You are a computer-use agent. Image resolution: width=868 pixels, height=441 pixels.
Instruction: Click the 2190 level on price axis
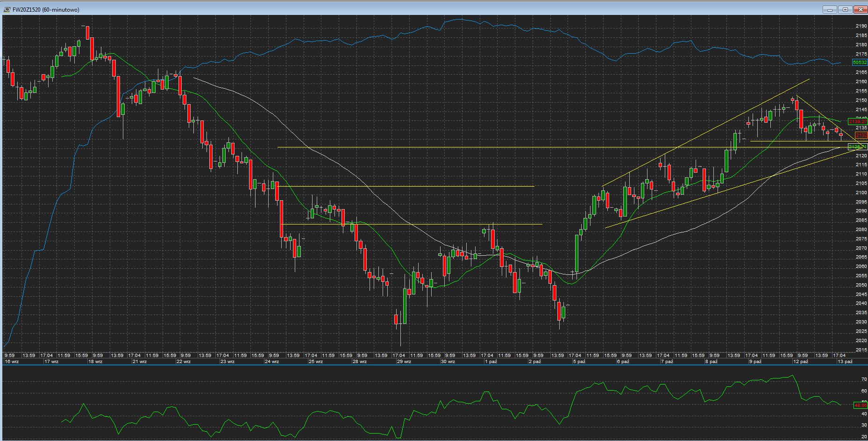click(861, 26)
